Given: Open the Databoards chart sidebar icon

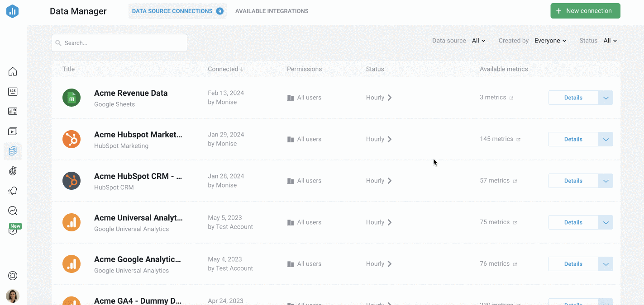Looking at the screenshot, I should click(13, 111).
